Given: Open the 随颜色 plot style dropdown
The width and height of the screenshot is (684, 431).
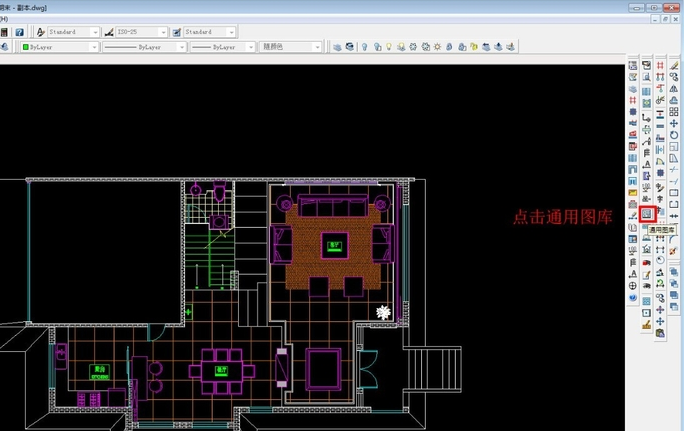Looking at the screenshot, I should (318, 47).
